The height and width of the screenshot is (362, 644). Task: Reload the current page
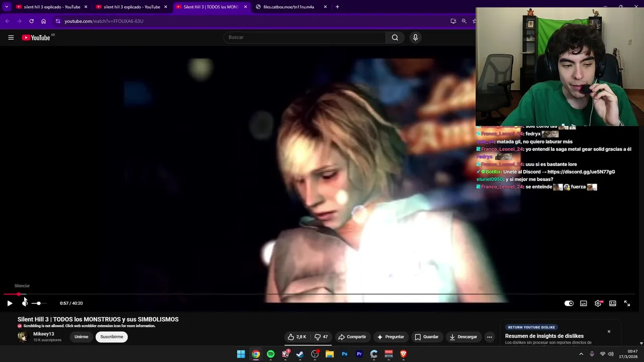point(31,21)
